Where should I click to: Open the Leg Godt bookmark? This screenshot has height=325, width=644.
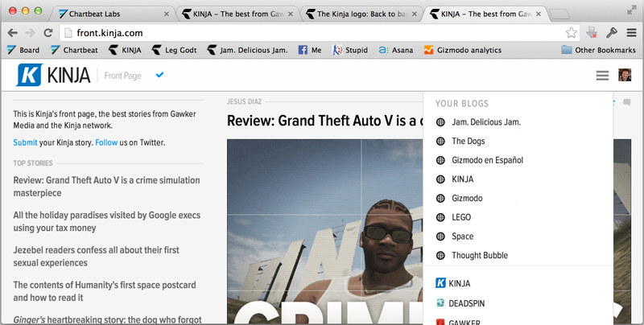click(174, 50)
